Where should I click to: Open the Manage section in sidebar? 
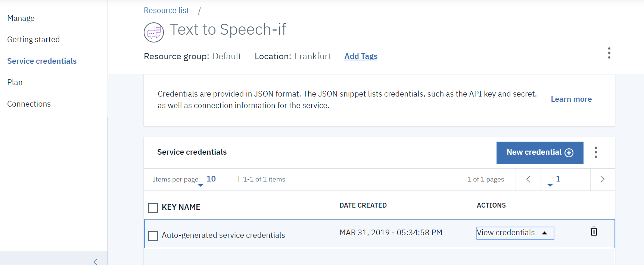21,18
